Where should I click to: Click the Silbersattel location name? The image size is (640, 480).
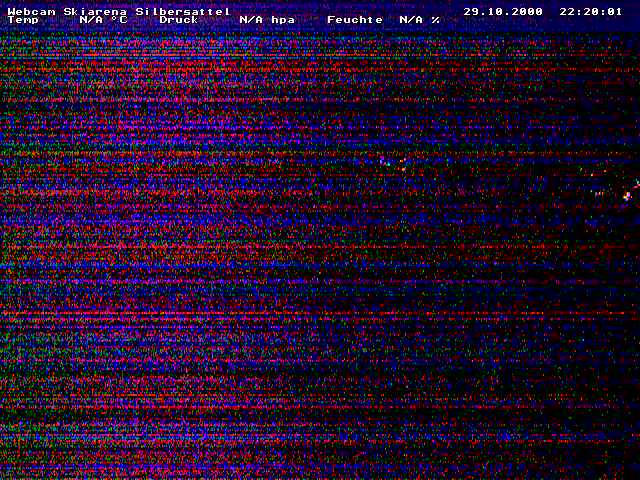point(183,12)
